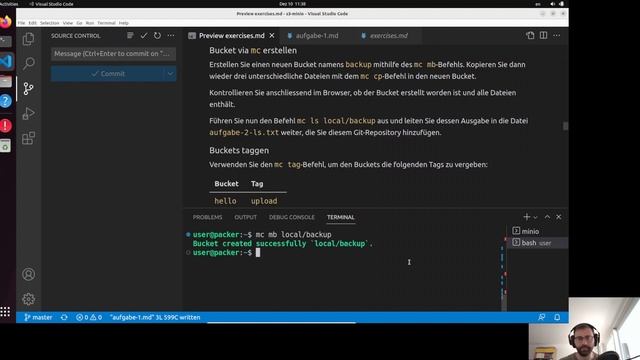Viewport: 640px width, 360px height.
Task: Click the commit checkmark icon in Source Control header
Action: (x=144, y=36)
